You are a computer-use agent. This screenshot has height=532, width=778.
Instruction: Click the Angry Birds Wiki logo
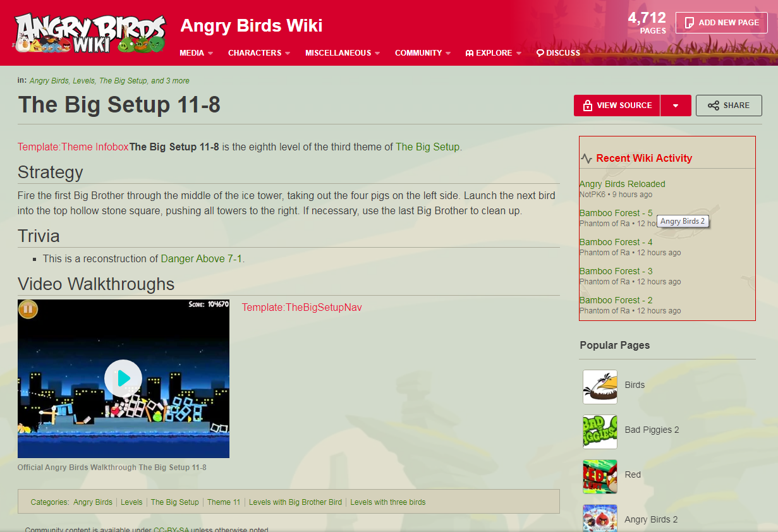point(90,33)
